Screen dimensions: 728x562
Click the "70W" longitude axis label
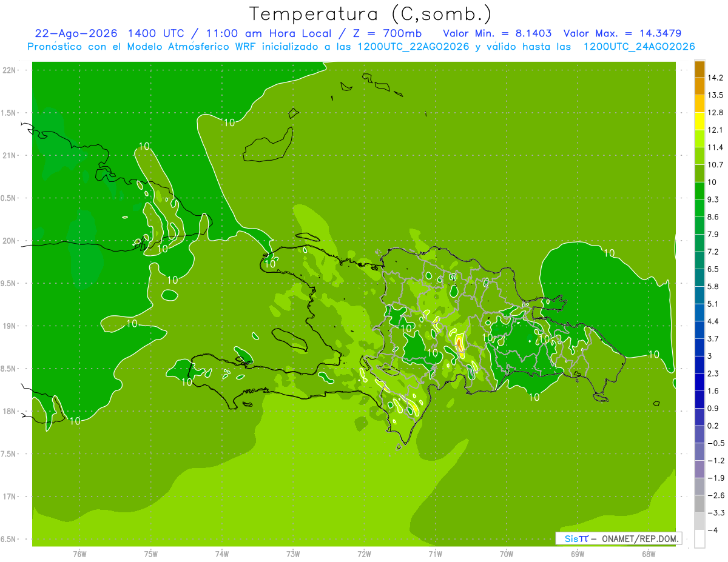point(507,553)
